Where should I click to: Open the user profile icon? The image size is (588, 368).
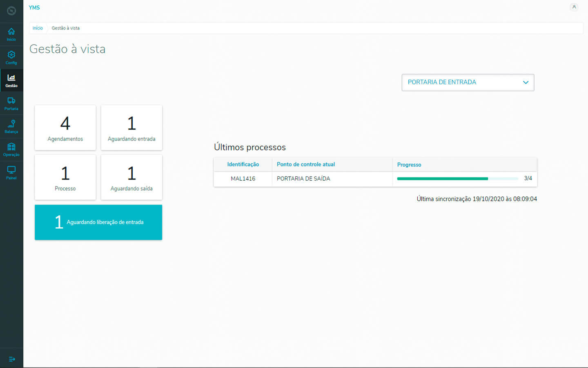pyautogui.click(x=574, y=7)
